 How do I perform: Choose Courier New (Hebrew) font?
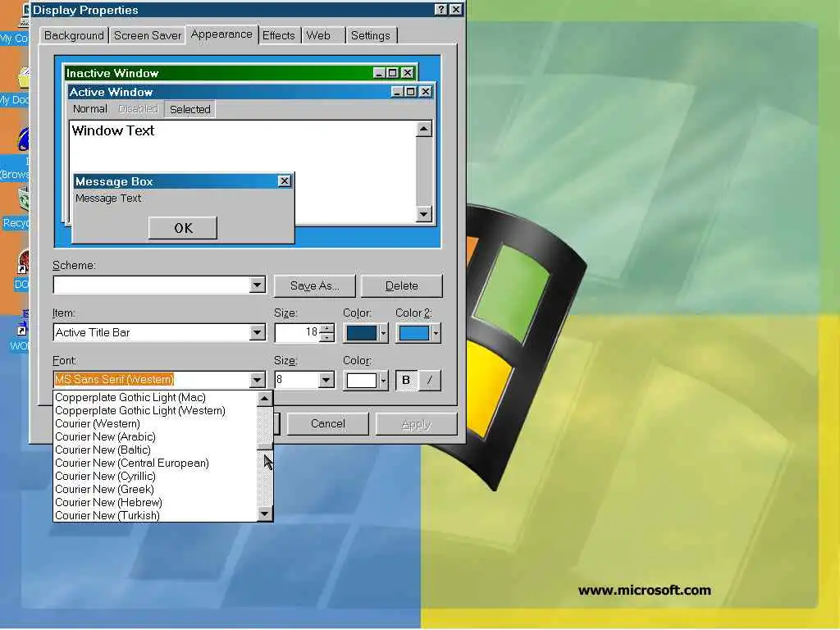click(155, 503)
